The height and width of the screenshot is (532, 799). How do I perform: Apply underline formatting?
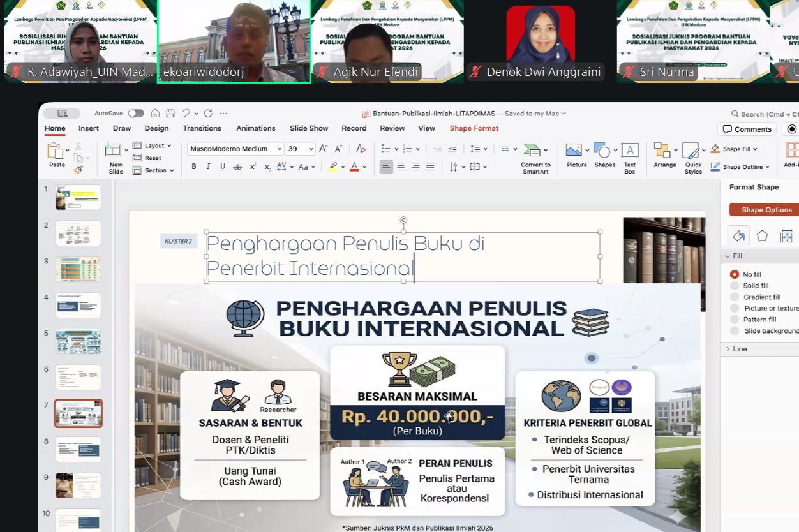coord(223,167)
